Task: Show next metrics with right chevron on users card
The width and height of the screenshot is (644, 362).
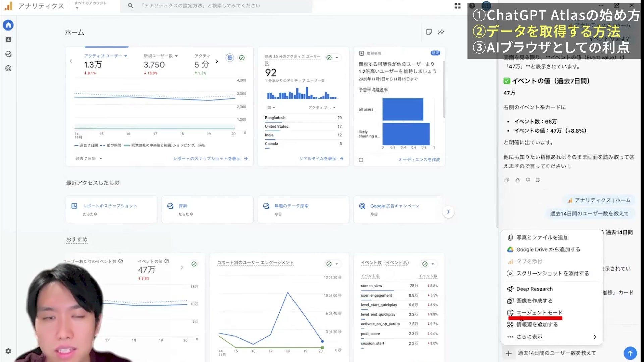Action: pyautogui.click(x=217, y=61)
